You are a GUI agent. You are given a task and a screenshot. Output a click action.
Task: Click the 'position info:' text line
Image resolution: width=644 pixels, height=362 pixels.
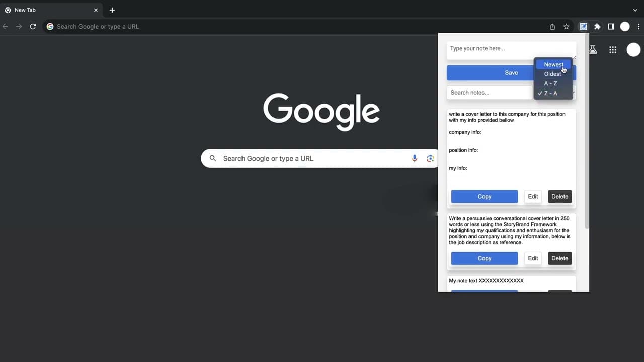pyautogui.click(x=463, y=150)
